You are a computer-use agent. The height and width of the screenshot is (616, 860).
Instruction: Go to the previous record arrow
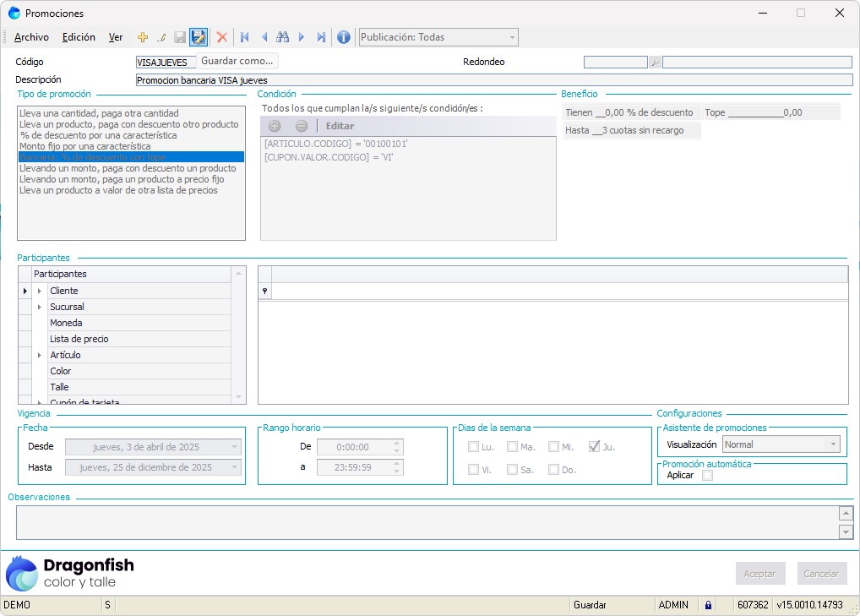[264, 37]
